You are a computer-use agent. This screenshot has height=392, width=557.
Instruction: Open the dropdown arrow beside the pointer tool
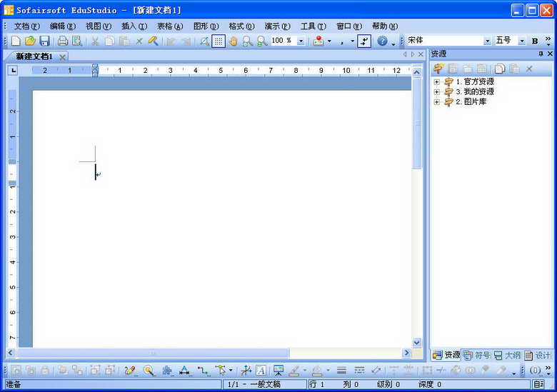[x=231, y=371]
